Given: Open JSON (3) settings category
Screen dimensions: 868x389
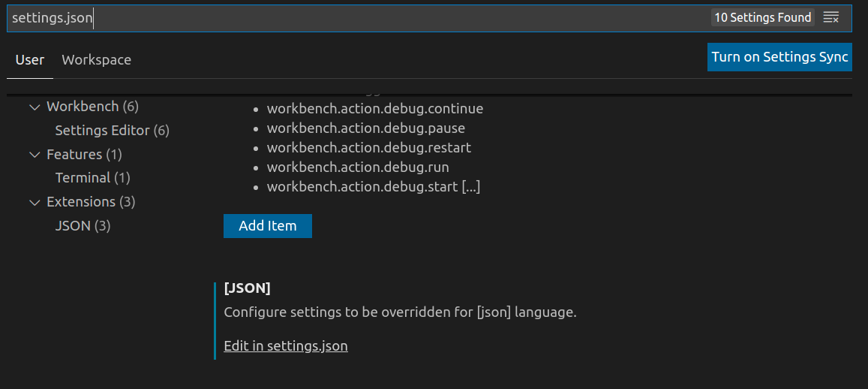Looking at the screenshot, I should (x=83, y=225).
